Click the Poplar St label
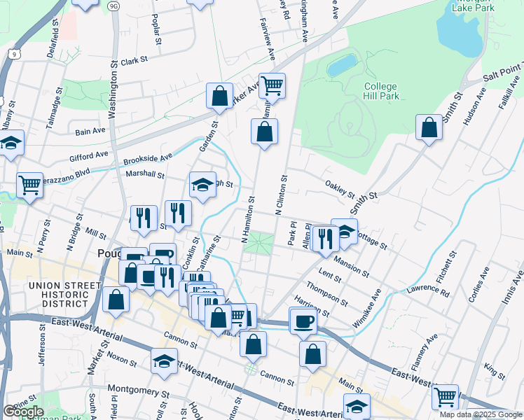524x420 pixels. point(156,29)
